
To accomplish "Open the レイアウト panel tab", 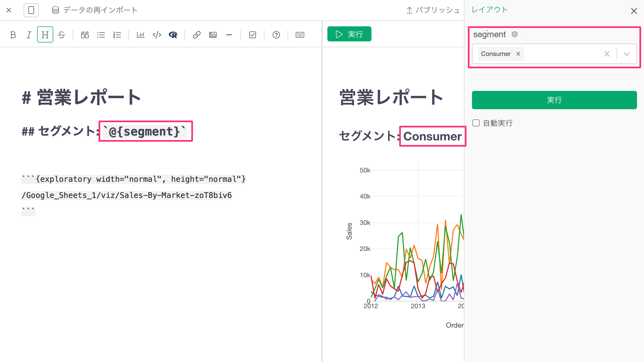I will tap(490, 10).
